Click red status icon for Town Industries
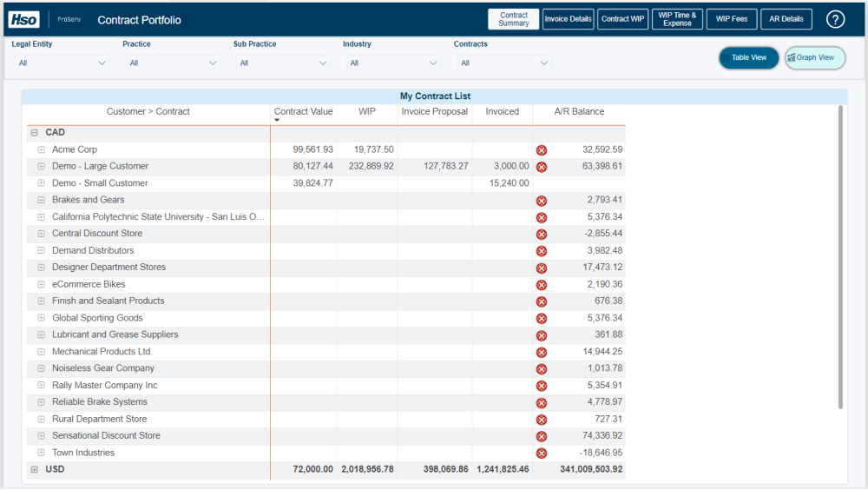 pos(542,454)
